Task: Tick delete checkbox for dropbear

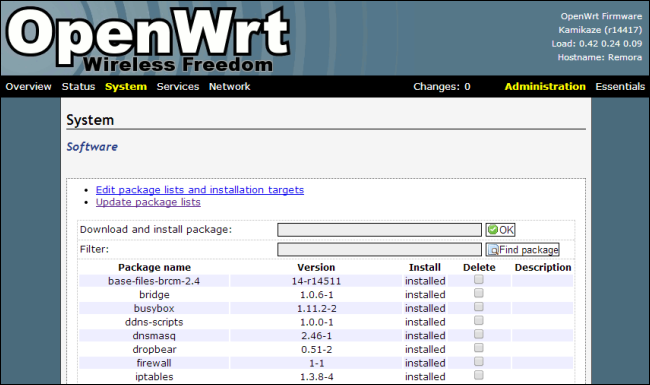Action: click(479, 348)
